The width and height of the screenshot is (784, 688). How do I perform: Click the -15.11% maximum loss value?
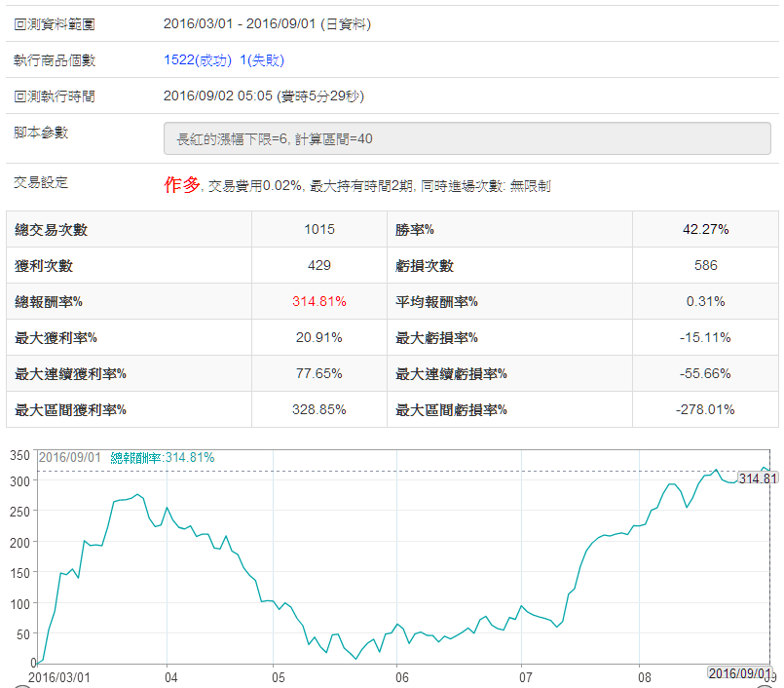[705, 337]
